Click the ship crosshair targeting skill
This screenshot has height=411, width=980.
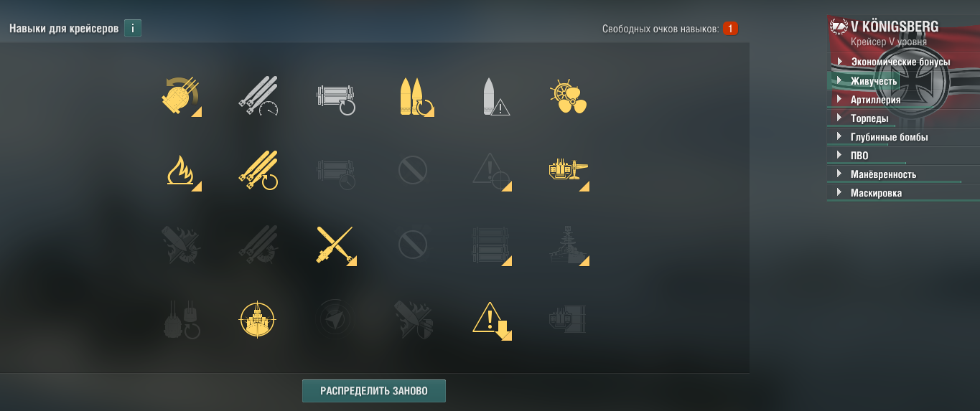[x=257, y=320]
